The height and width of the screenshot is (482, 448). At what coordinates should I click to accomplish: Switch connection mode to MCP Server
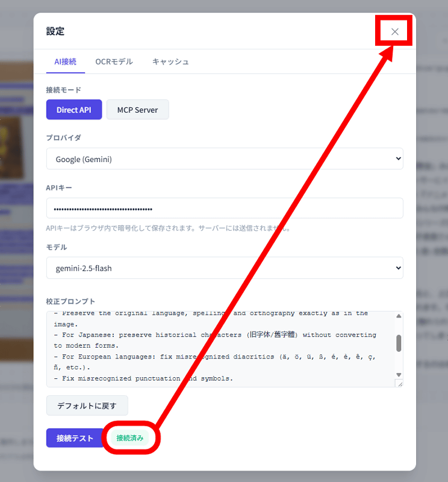click(137, 110)
